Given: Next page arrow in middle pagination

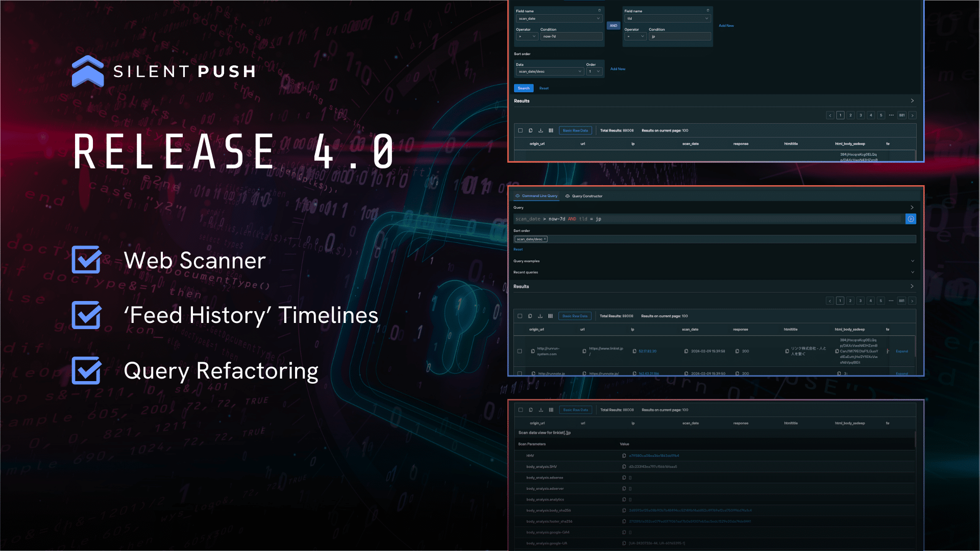Looking at the screenshot, I should 912,301.
